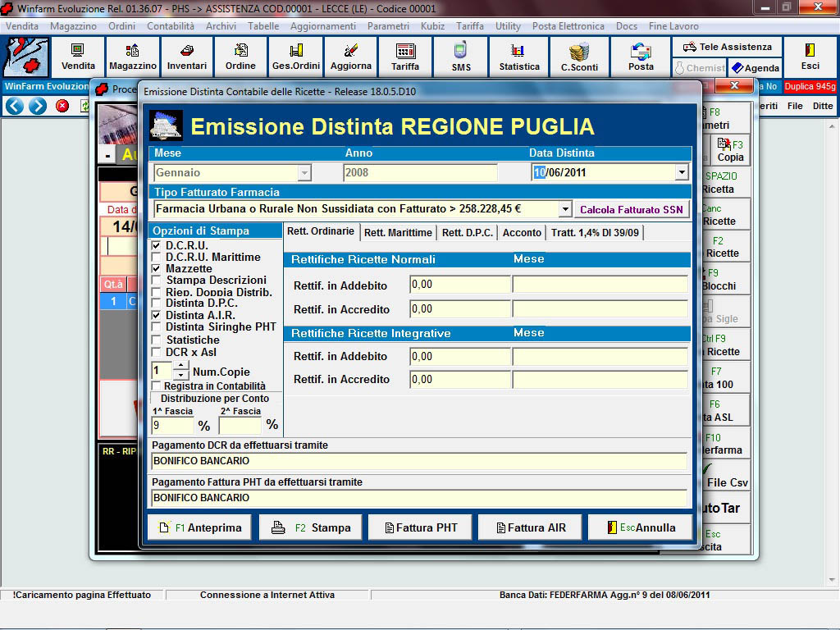
Task: Click the Fattura PHT button
Action: (x=419, y=527)
